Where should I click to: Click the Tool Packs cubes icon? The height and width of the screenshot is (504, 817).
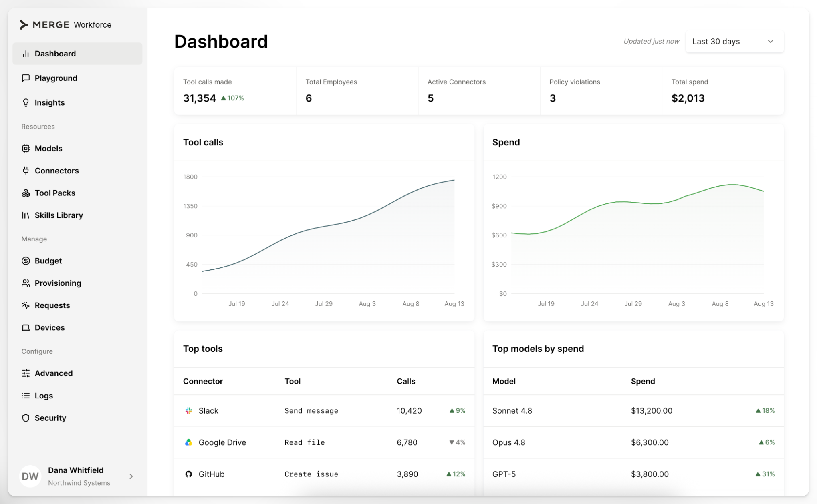(x=26, y=193)
